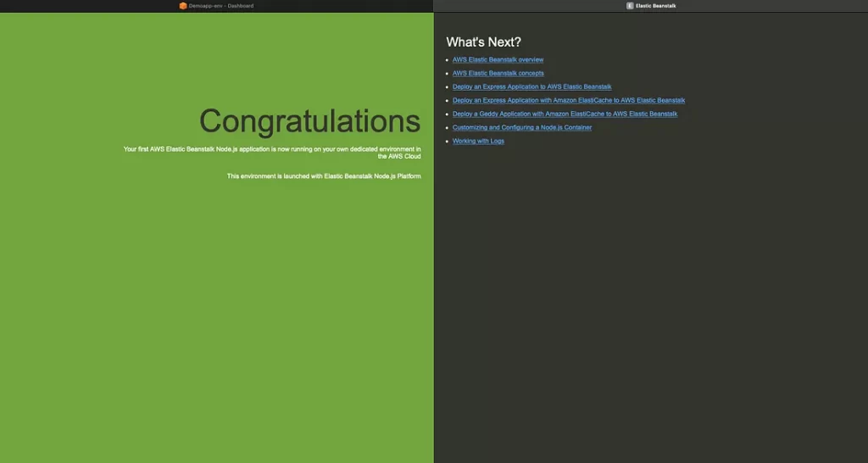Click the Congratulations heading
This screenshot has width=868, height=463.
309,121
